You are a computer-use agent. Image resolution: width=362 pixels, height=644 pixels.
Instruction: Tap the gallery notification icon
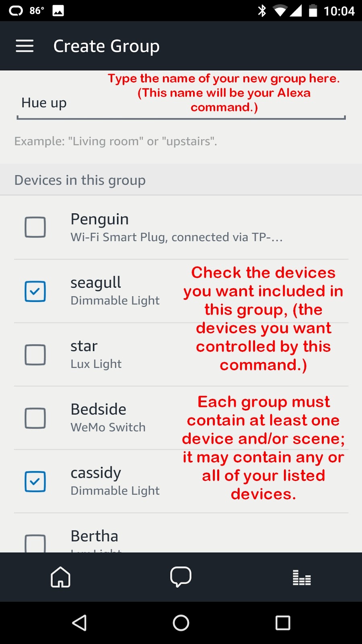(57, 10)
